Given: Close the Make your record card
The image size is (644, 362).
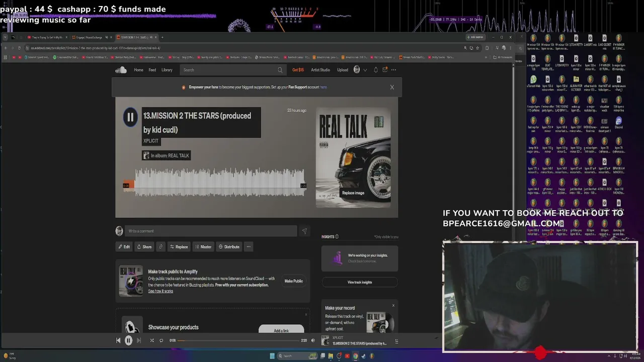Looking at the screenshot, I should tap(393, 305).
